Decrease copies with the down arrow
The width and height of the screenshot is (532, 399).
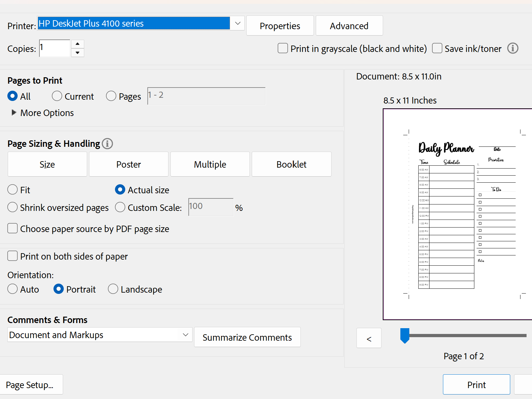(x=78, y=53)
